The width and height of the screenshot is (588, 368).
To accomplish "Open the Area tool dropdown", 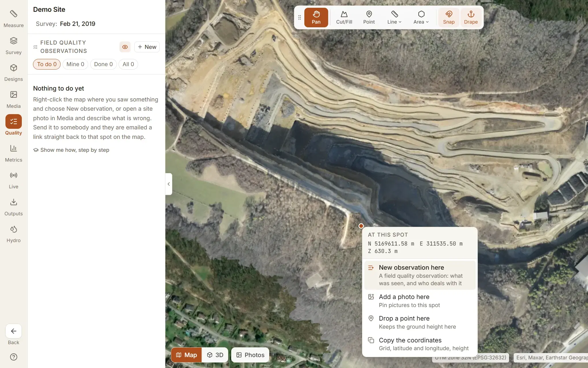I will pos(421,18).
